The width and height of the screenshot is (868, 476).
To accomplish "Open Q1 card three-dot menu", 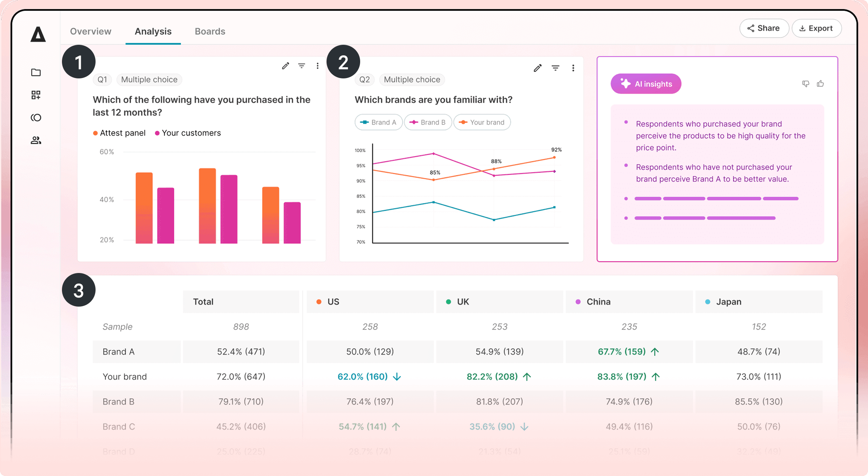I will point(317,66).
